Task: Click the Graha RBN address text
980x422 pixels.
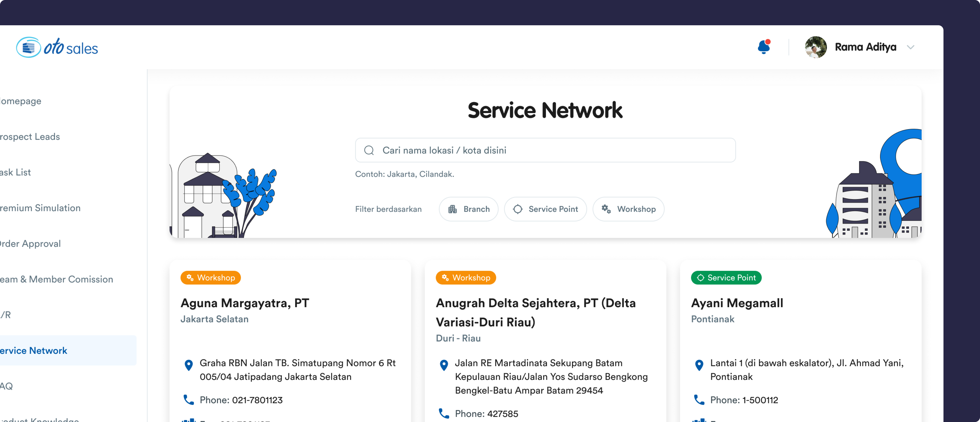Action: pyautogui.click(x=298, y=370)
